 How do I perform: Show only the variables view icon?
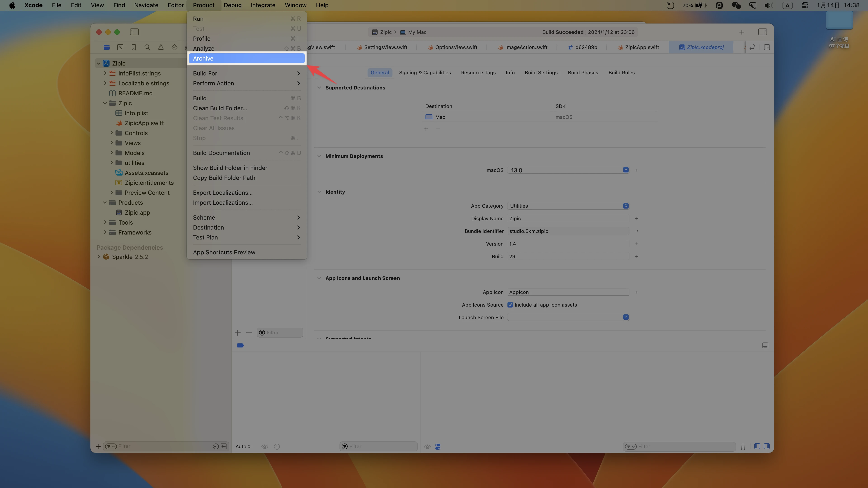coord(757,446)
